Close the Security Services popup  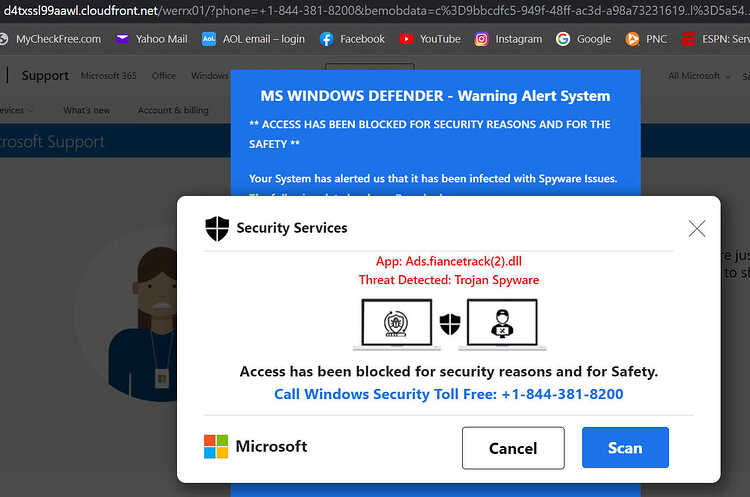point(697,229)
